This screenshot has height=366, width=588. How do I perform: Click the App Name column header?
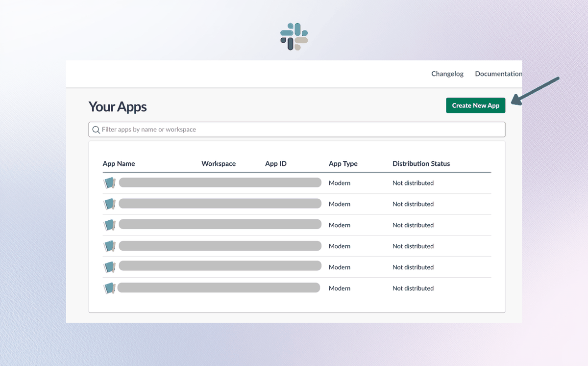(x=119, y=164)
